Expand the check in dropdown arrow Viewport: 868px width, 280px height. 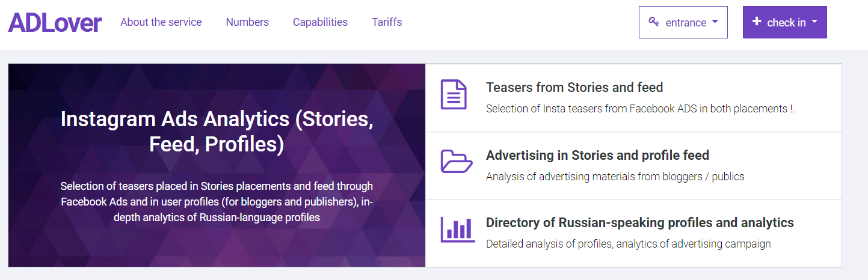click(814, 22)
